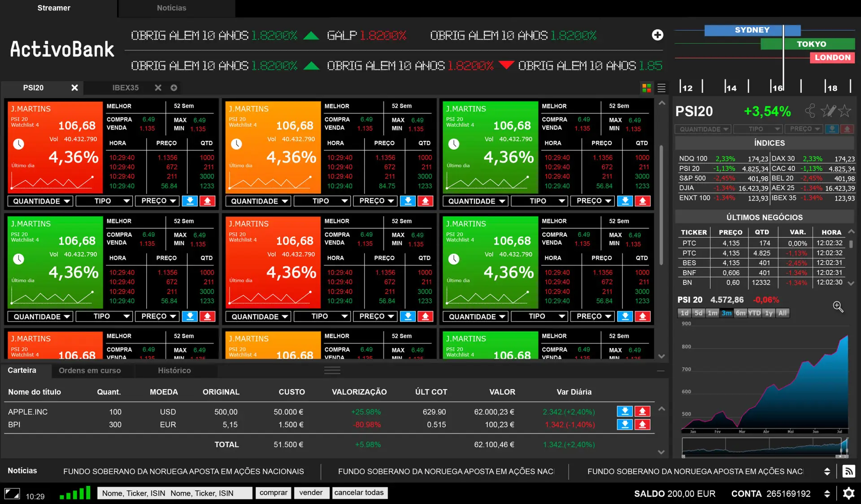Image resolution: width=861 pixels, height=504 pixels.
Task: Open settings gear in bottom right corner
Action: [x=848, y=494]
